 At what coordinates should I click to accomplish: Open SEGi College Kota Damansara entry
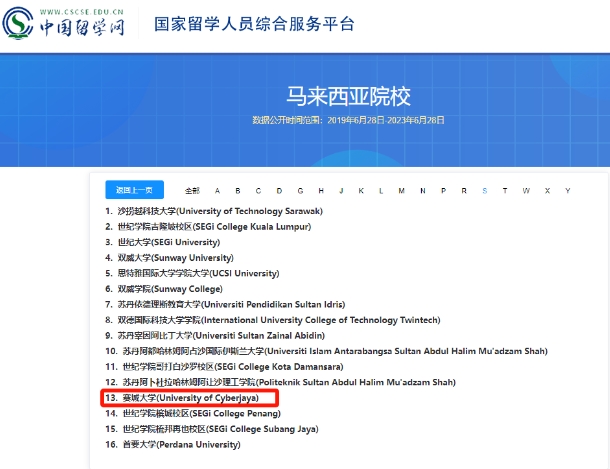pos(224,367)
